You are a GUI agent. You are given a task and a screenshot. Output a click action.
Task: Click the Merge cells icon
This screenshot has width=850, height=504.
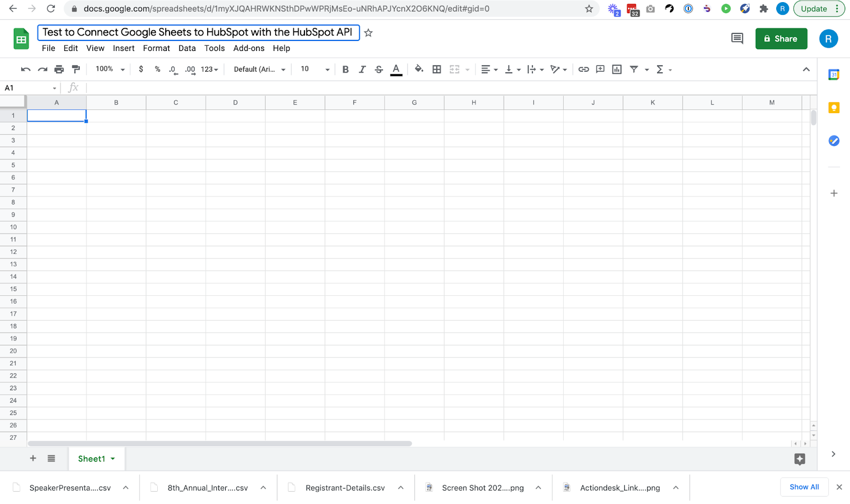454,70
